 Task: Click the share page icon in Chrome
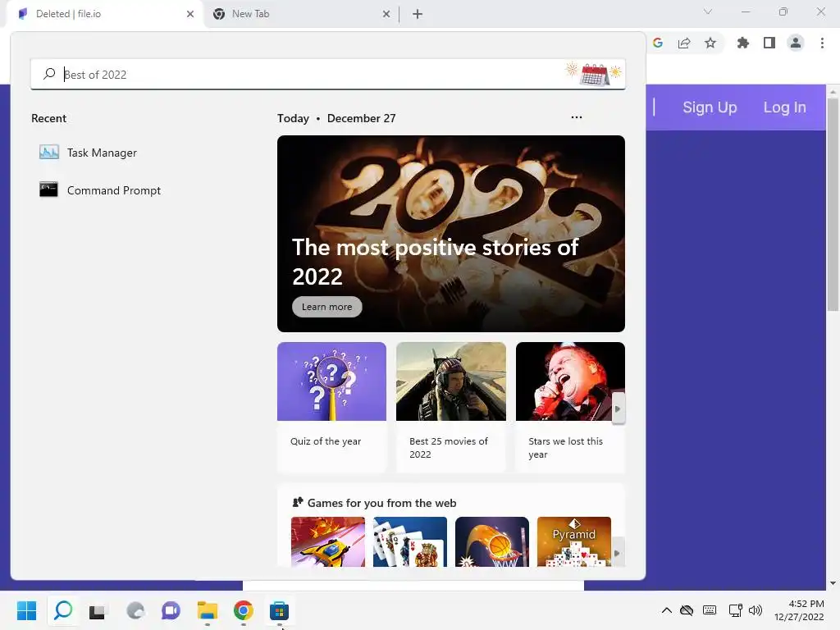point(684,43)
